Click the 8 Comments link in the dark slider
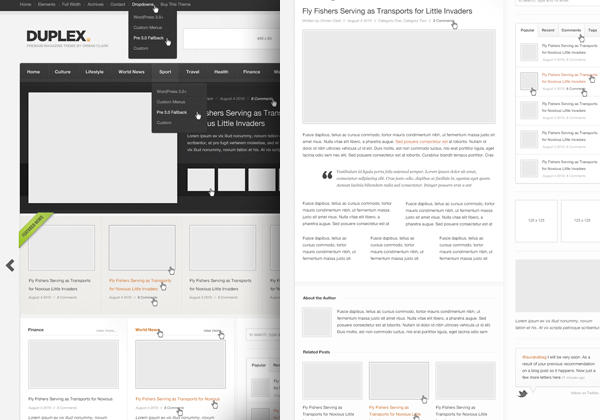600x420 pixels. (262, 99)
